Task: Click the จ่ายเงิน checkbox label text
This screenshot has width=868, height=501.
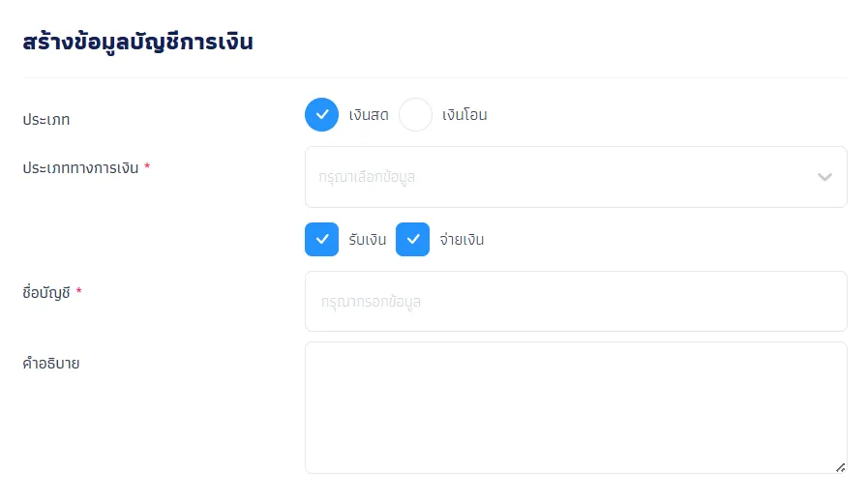Action: 462,240
